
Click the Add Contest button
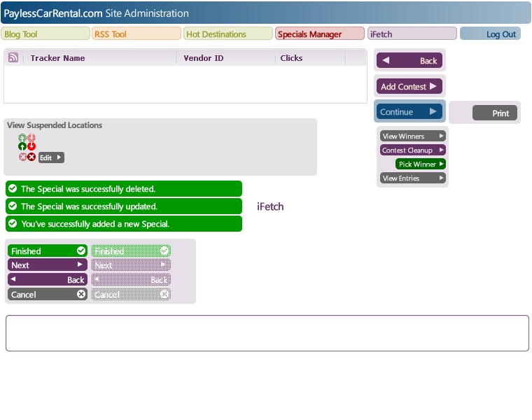pyautogui.click(x=409, y=86)
